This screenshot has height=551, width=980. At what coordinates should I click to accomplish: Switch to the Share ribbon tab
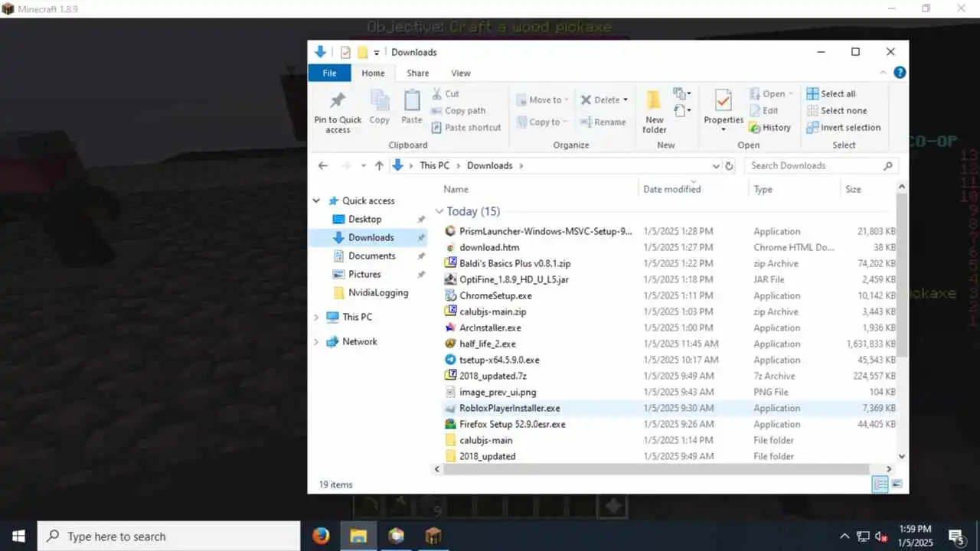point(417,73)
